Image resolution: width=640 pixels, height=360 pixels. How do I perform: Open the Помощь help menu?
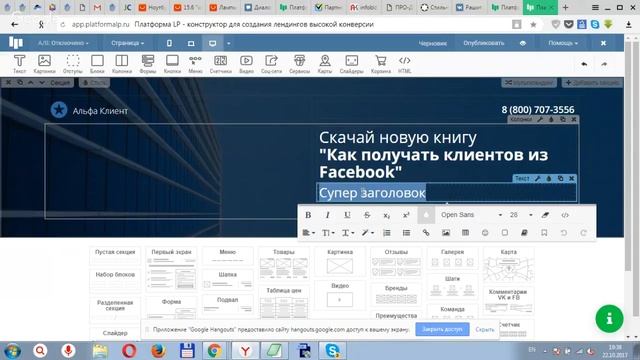click(562, 43)
